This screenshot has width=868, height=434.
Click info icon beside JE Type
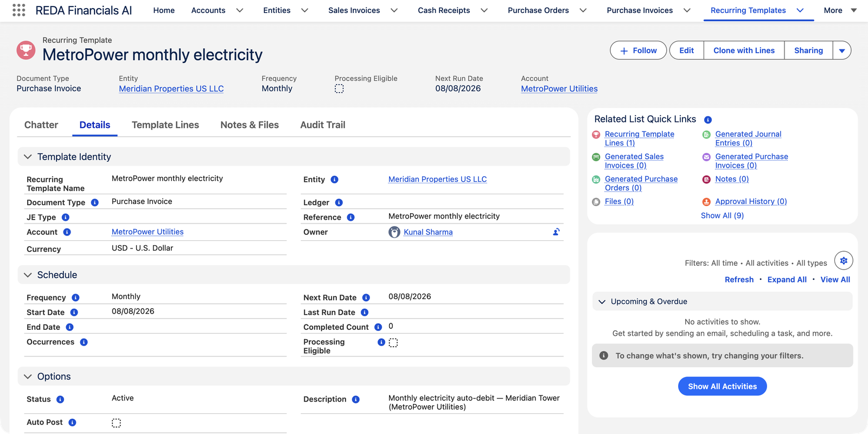66,217
